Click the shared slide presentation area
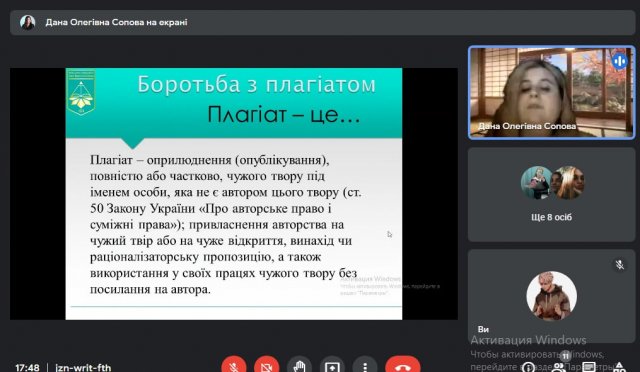Viewport: 640px width, 372px height. 234,194
